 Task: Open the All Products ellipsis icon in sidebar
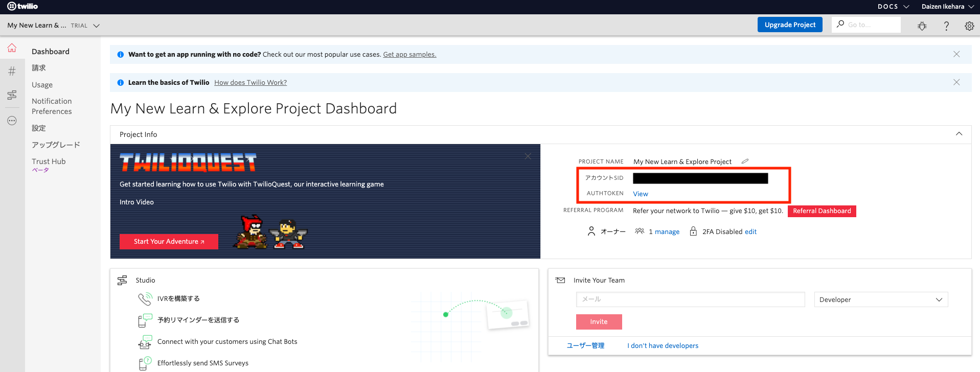click(x=12, y=121)
